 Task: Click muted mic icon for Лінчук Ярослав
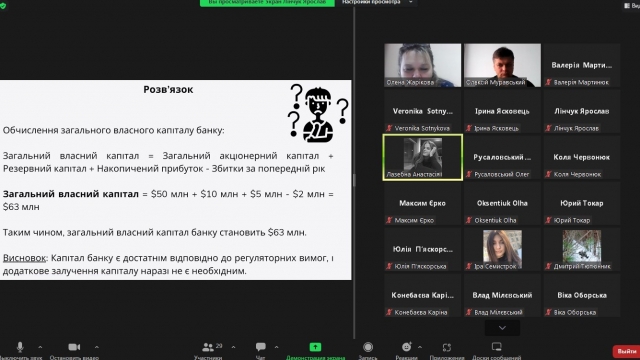point(549,128)
